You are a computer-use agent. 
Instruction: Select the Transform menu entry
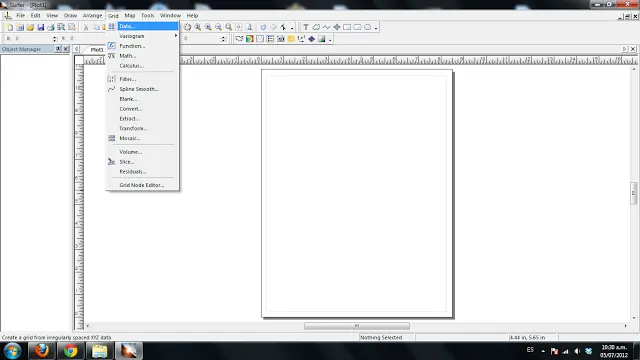click(142, 129)
